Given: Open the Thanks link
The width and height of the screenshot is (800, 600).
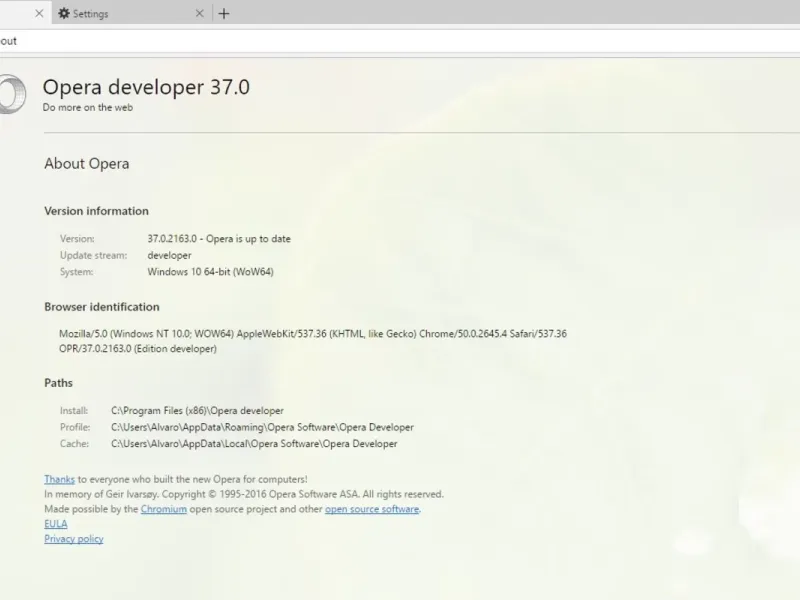Looking at the screenshot, I should click(59, 479).
